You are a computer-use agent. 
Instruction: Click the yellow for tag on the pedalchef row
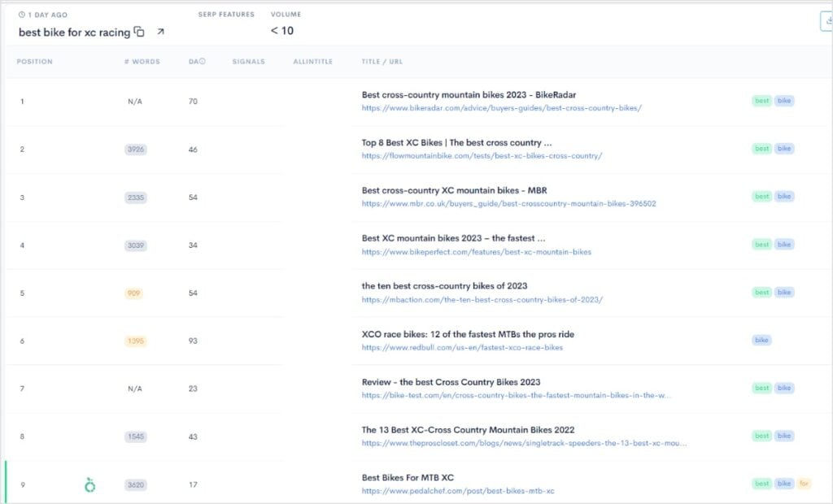tap(803, 483)
